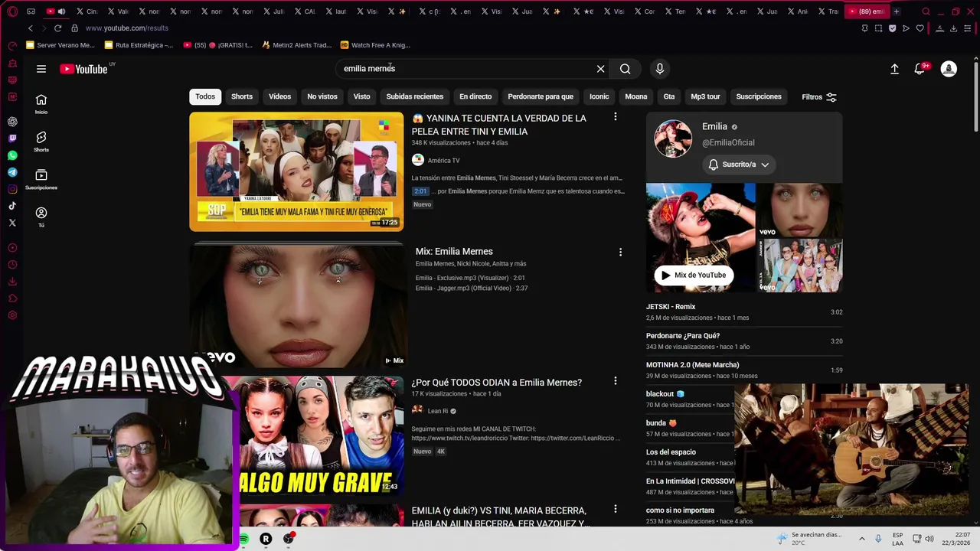Clear the search box with the X
The height and width of the screenshot is (551, 980).
601,69
